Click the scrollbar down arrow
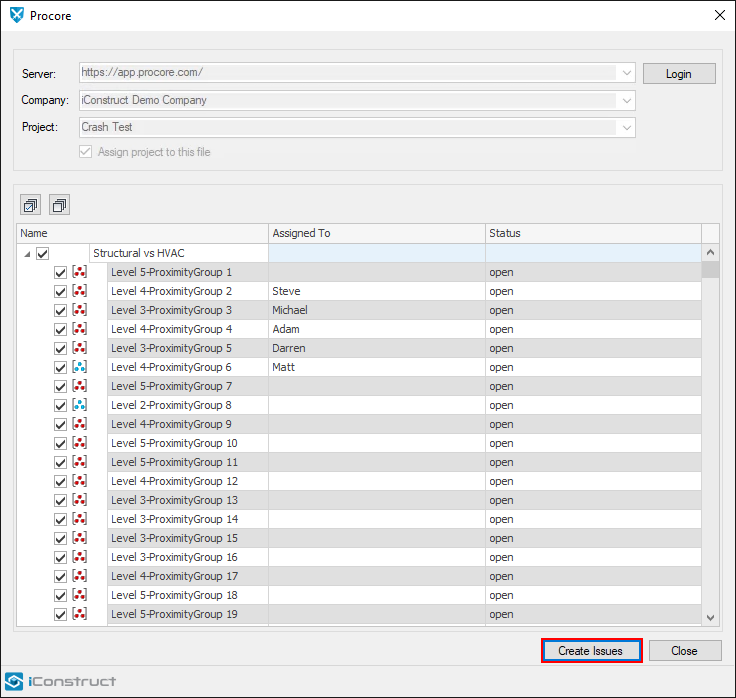The width and height of the screenshot is (736, 698). (710, 618)
